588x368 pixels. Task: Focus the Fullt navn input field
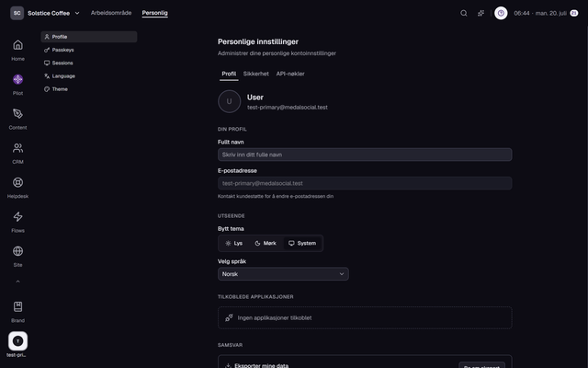click(365, 155)
